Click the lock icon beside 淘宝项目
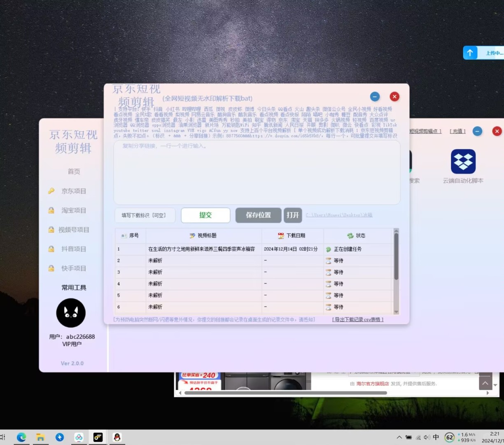This screenshot has width=504, height=445. [x=51, y=210]
